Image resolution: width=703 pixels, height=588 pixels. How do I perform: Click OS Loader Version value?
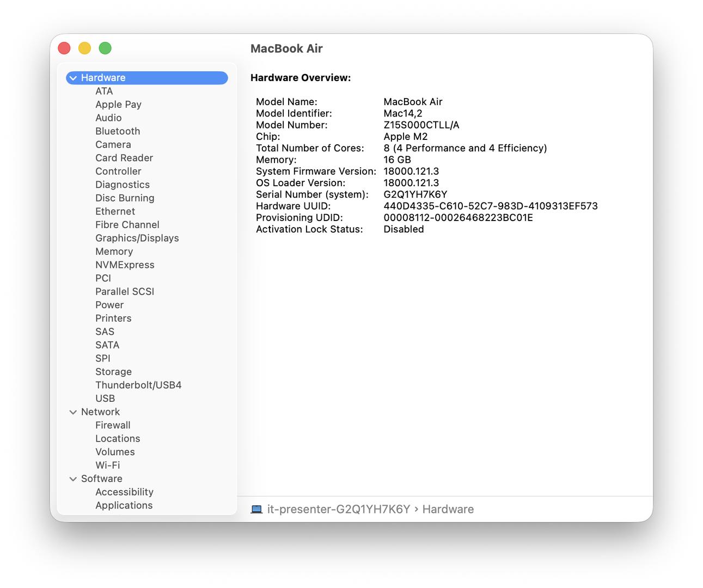tap(411, 183)
